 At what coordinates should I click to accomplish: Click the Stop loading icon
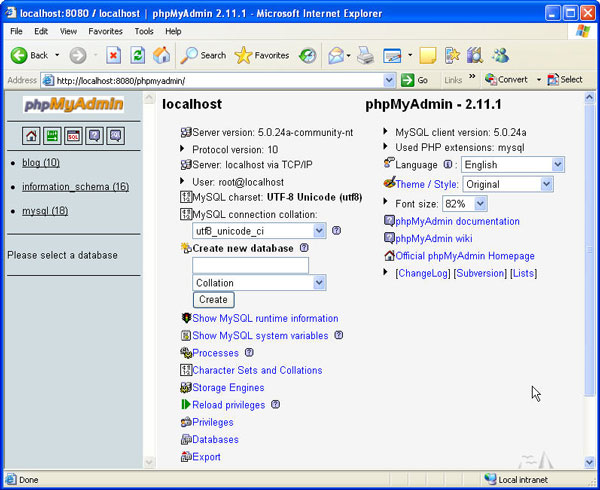113,55
